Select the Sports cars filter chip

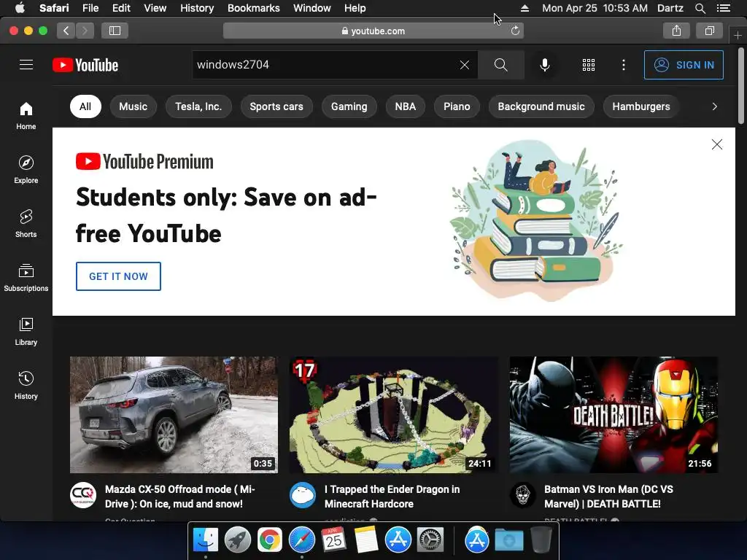276,106
